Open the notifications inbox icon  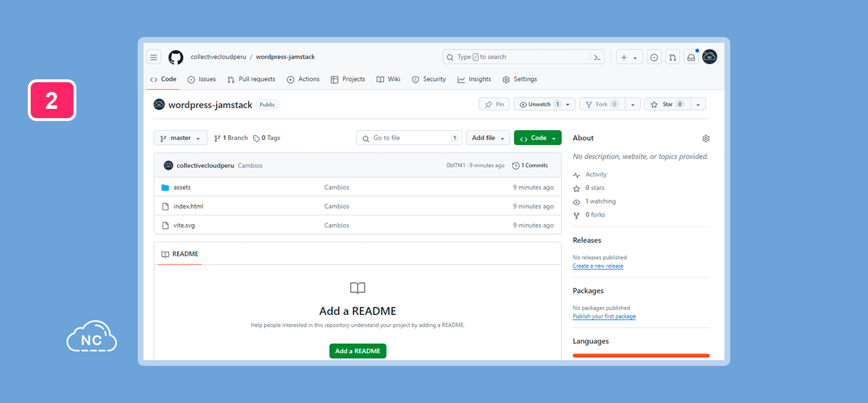(x=691, y=57)
